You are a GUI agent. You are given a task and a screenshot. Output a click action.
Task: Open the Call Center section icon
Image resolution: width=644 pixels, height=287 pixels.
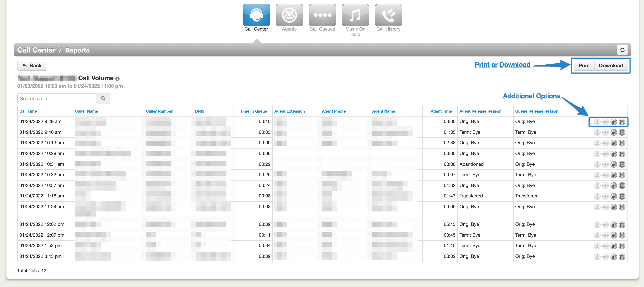256,15
